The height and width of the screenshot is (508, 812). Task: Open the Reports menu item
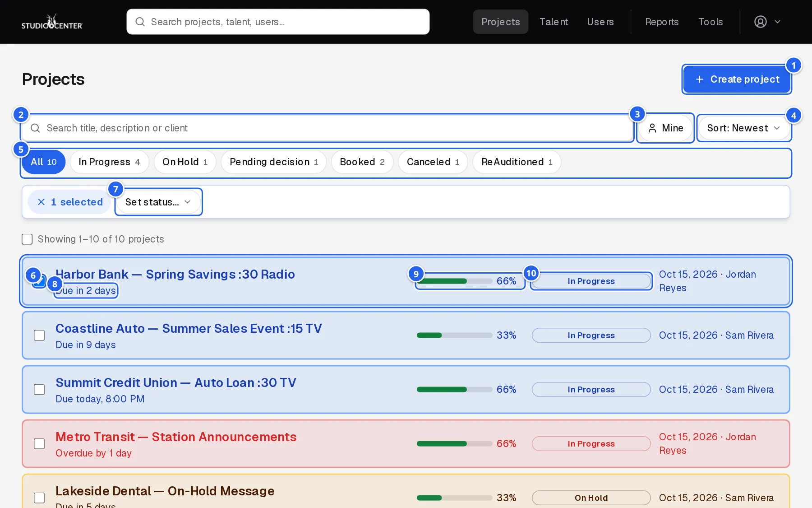pos(662,22)
